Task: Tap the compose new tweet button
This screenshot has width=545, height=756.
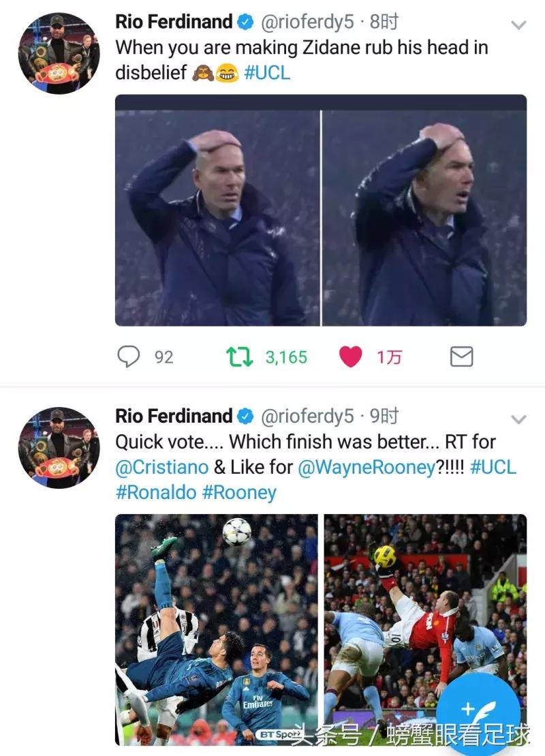Action: tap(478, 711)
